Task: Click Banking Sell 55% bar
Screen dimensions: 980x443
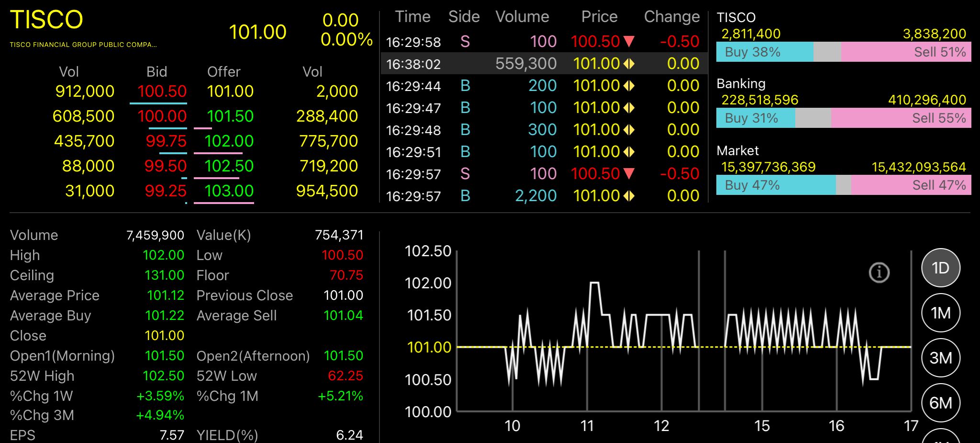Action: pos(901,118)
